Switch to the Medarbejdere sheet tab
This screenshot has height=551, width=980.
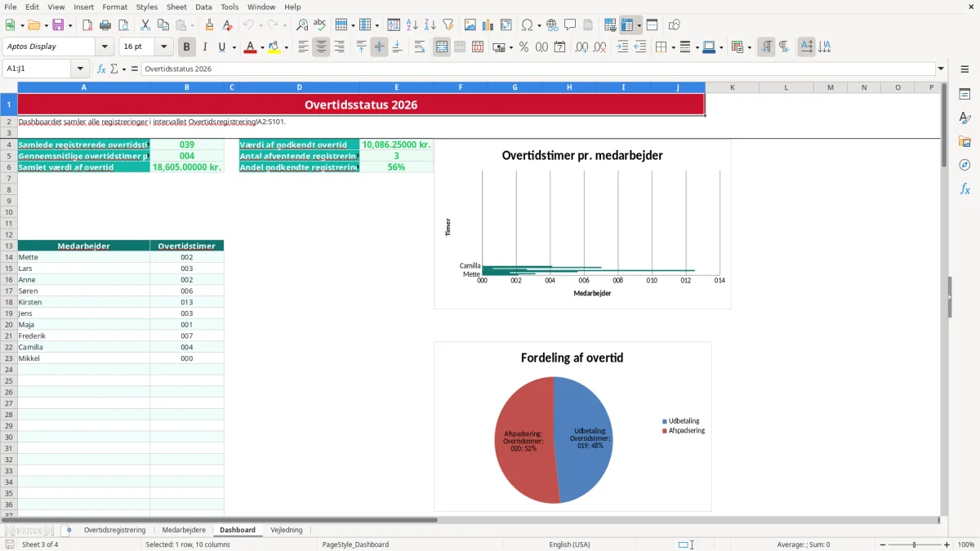(x=184, y=530)
